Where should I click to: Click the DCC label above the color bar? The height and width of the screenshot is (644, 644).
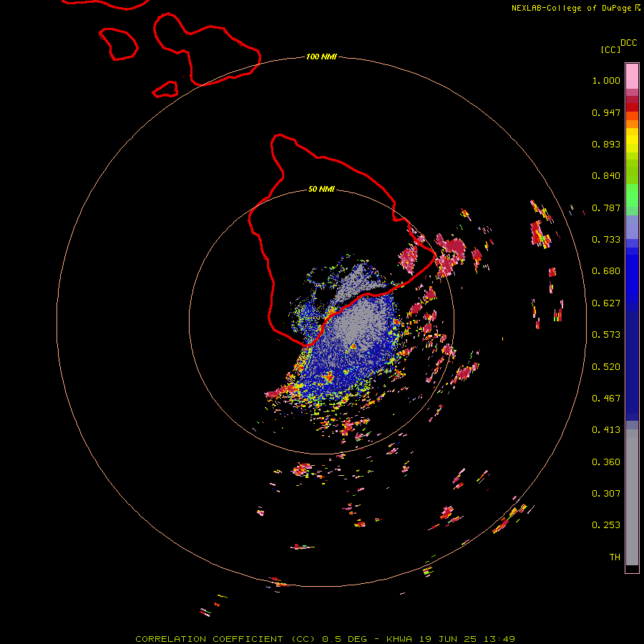(x=629, y=43)
